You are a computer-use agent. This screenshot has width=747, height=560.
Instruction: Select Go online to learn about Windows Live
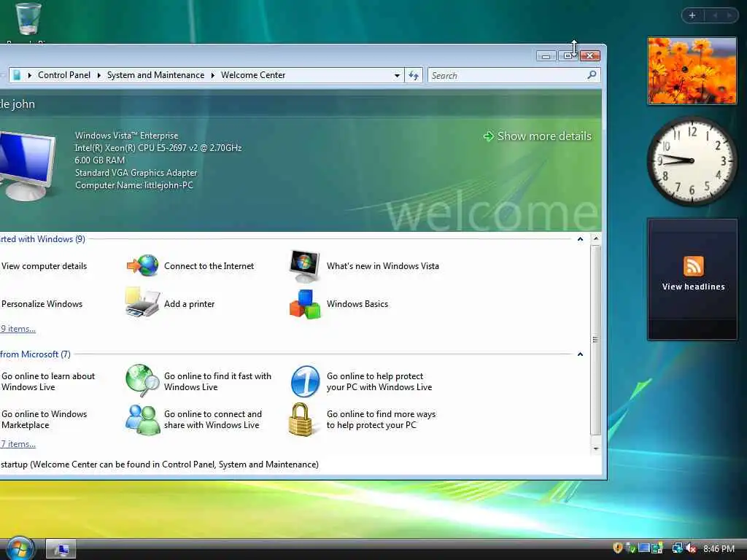47,381
